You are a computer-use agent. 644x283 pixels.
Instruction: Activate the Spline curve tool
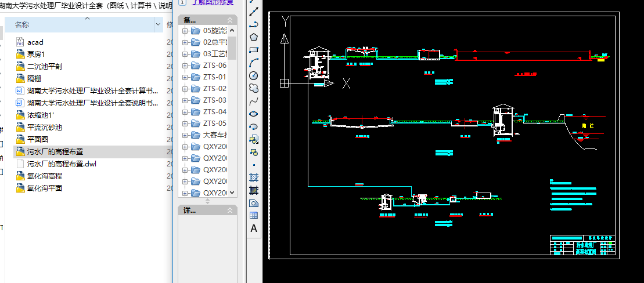(x=254, y=101)
